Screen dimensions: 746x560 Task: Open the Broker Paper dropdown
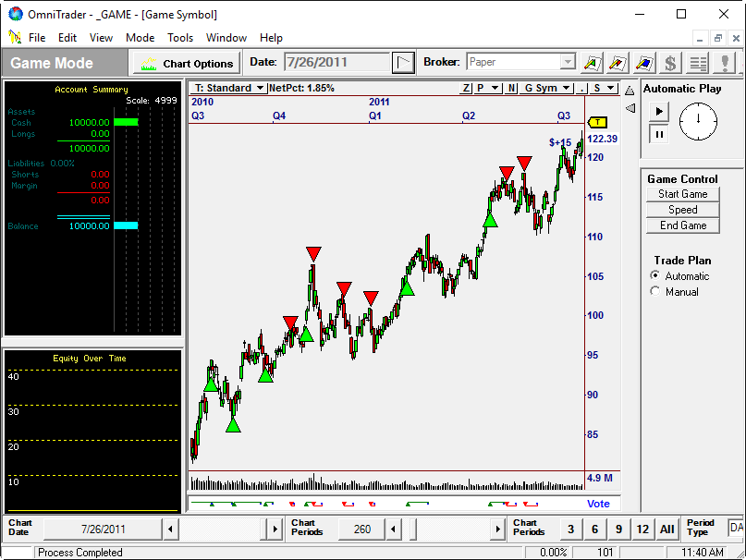click(567, 62)
